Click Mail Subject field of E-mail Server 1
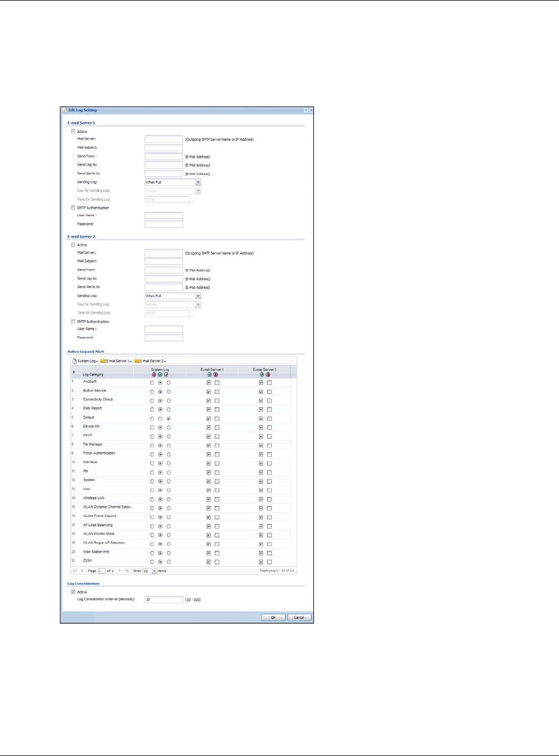 tap(164, 148)
